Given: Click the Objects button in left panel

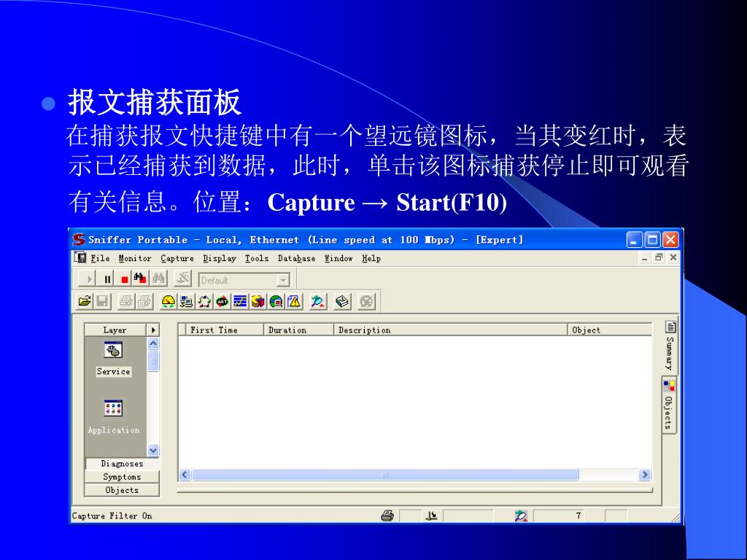Looking at the screenshot, I should coord(122,490).
